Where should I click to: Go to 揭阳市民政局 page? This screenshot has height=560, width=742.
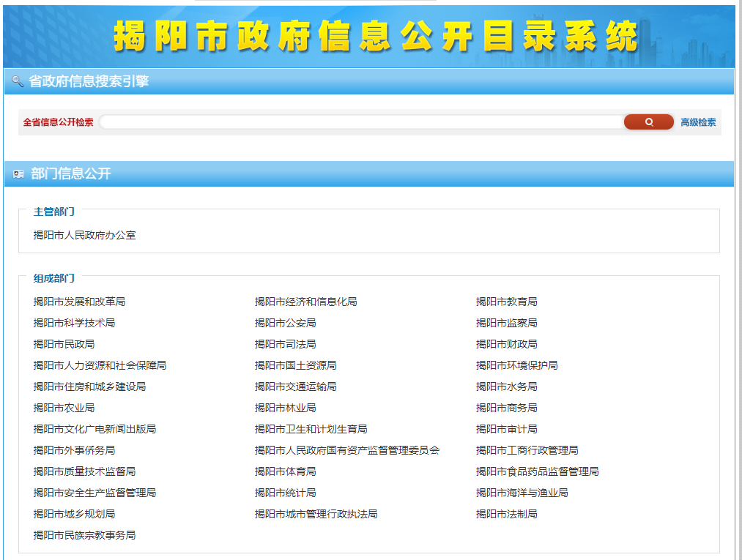[x=64, y=344]
